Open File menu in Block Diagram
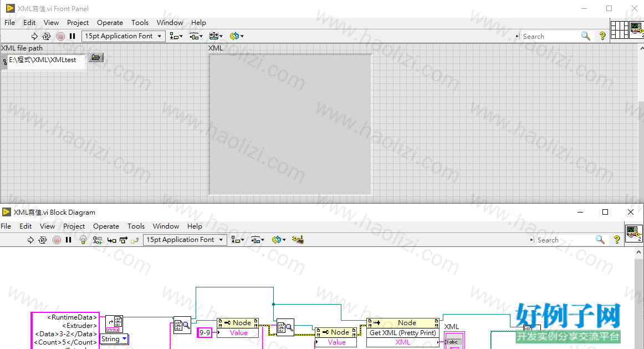 point(6,226)
